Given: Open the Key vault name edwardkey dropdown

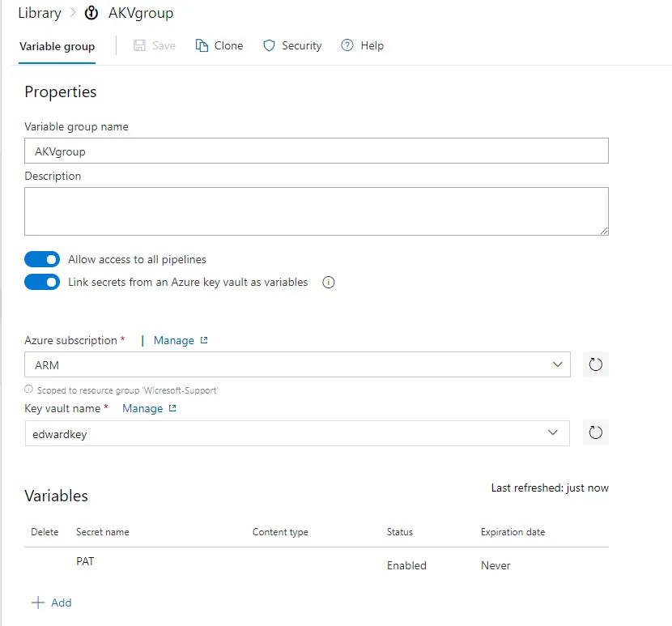Looking at the screenshot, I should pyautogui.click(x=553, y=433).
